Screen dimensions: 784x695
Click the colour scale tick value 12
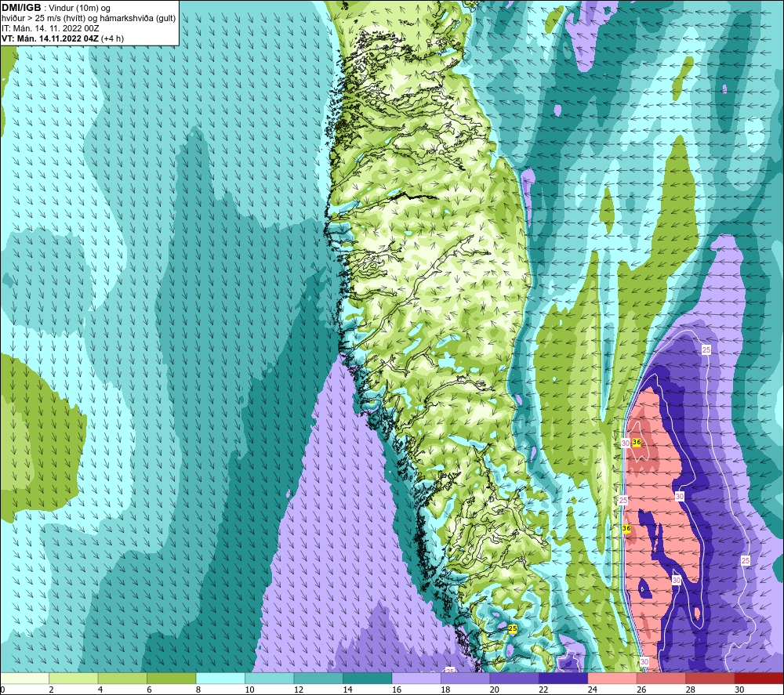299,690
